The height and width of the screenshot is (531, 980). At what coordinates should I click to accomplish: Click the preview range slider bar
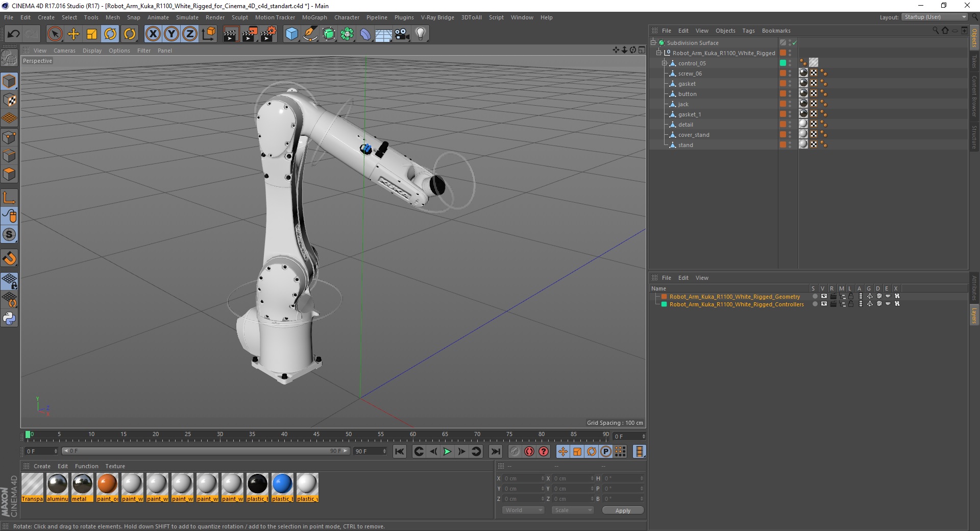point(206,451)
